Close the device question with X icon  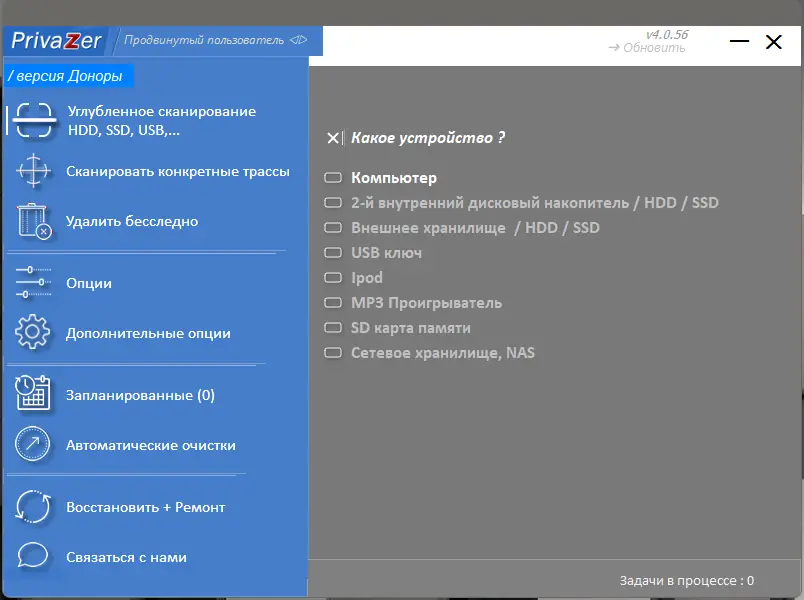pyautogui.click(x=333, y=138)
